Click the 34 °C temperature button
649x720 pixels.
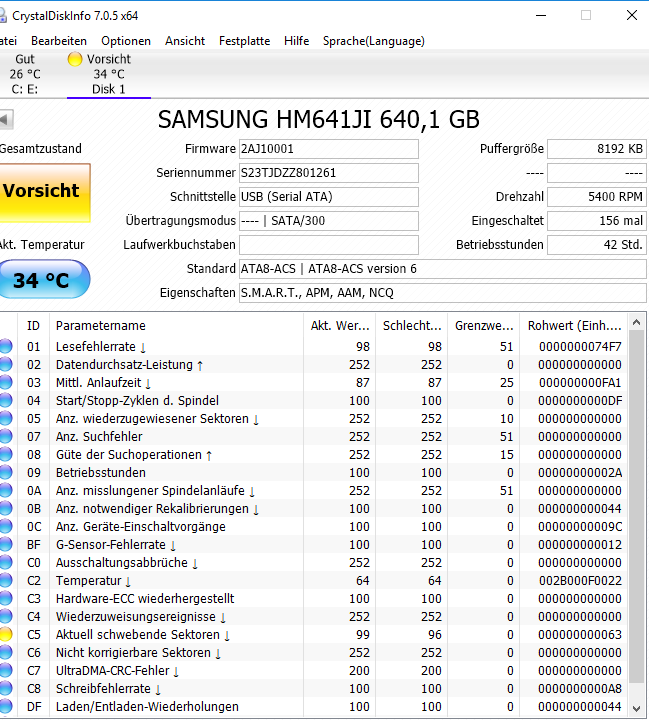click(44, 279)
